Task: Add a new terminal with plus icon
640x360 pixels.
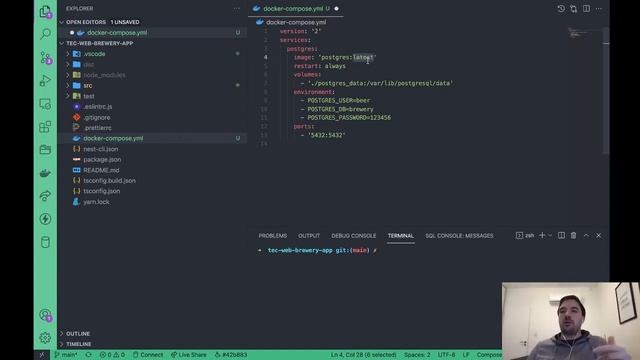Action: 542,236
